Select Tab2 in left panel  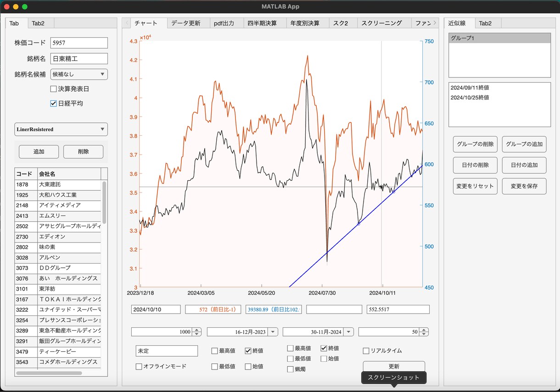(41, 23)
